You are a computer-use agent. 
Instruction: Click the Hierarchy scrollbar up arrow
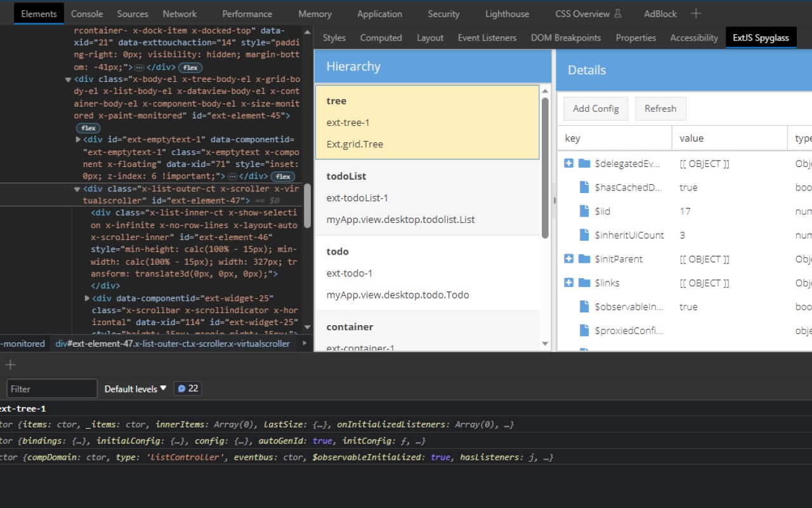click(x=545, y=91)
